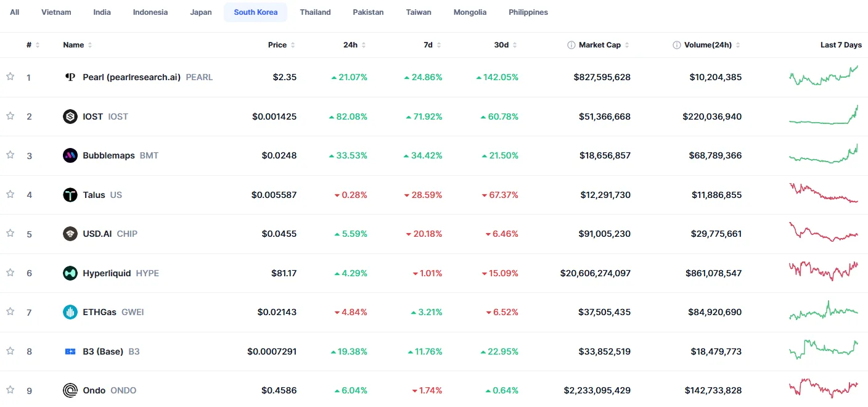Open ETHGas's 7-day sparkline chart

824,310
